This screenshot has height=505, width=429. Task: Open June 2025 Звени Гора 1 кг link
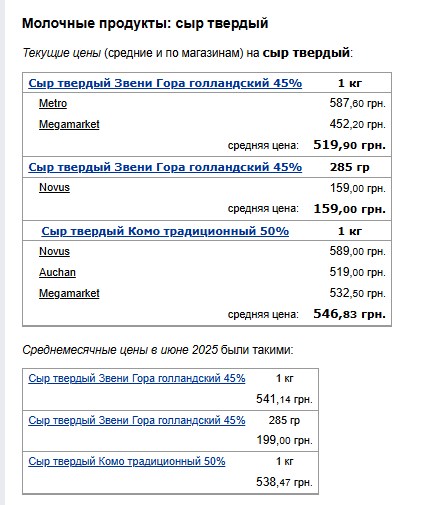[x=137, y=378]
